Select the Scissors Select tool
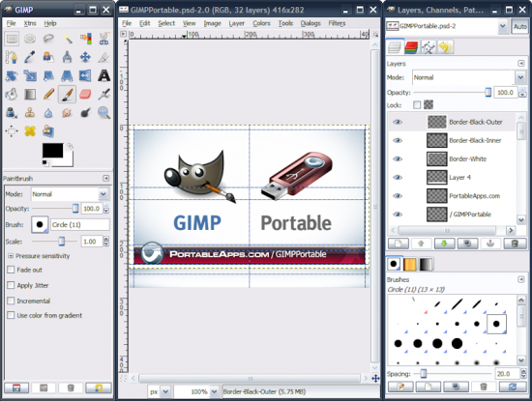 click(103, 39)
